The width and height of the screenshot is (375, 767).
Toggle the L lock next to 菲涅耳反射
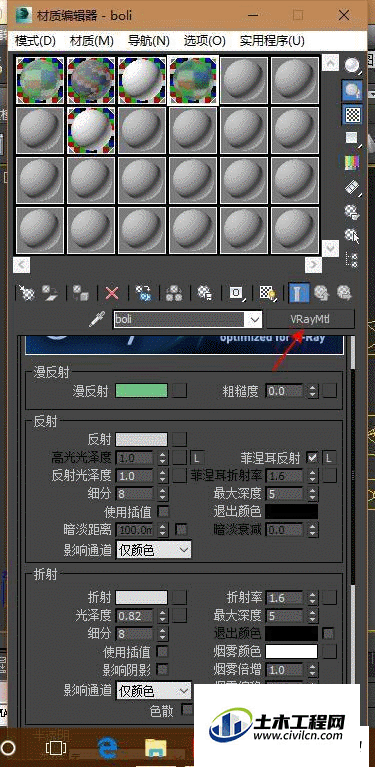[329, 458]
